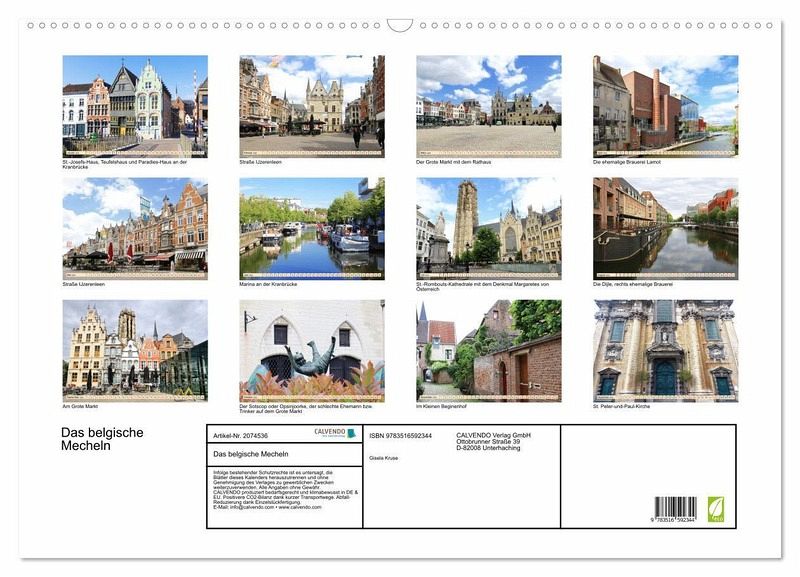Screen dimensions: 800x577
Task: Select the Kleinen Beginenhof alley photo
Action: tap(488, 351)
